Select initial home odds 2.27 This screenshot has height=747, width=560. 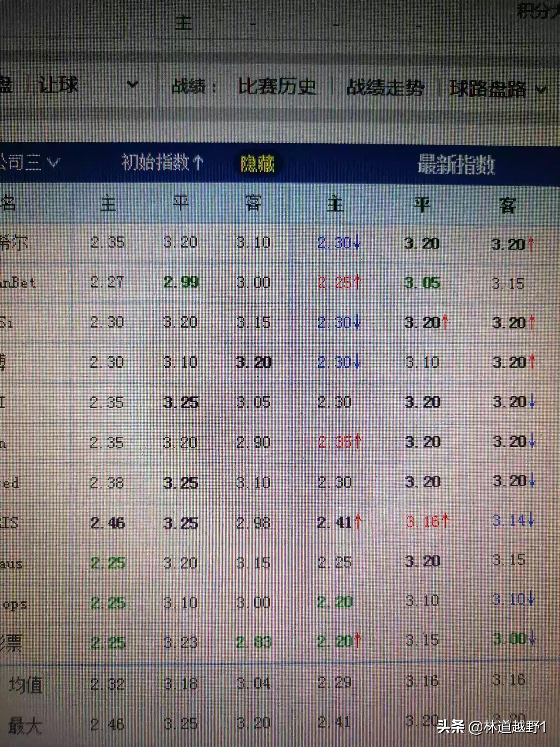coord(107,282)
